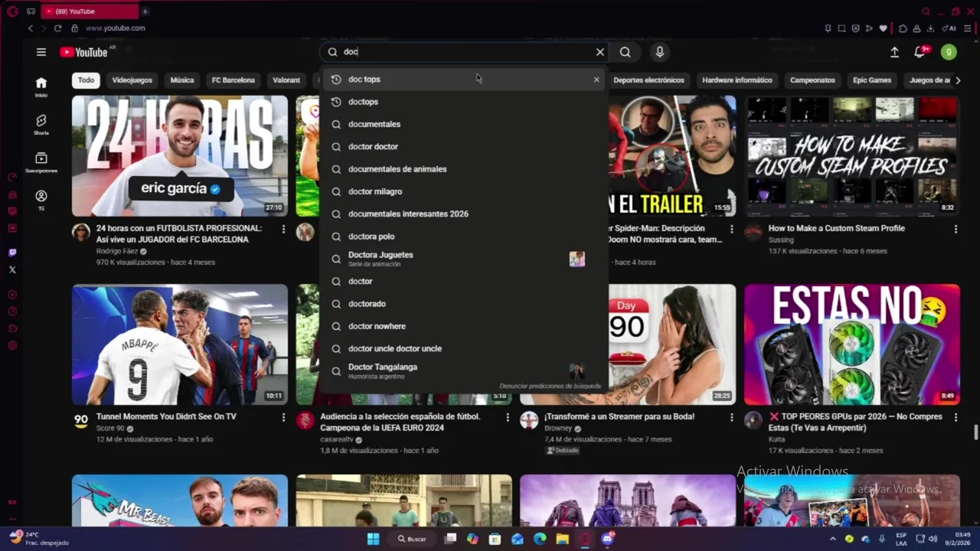This screenshot has width=980, height=551.
Task: Select the Epic Games filter chip
Action: point(872,80)
